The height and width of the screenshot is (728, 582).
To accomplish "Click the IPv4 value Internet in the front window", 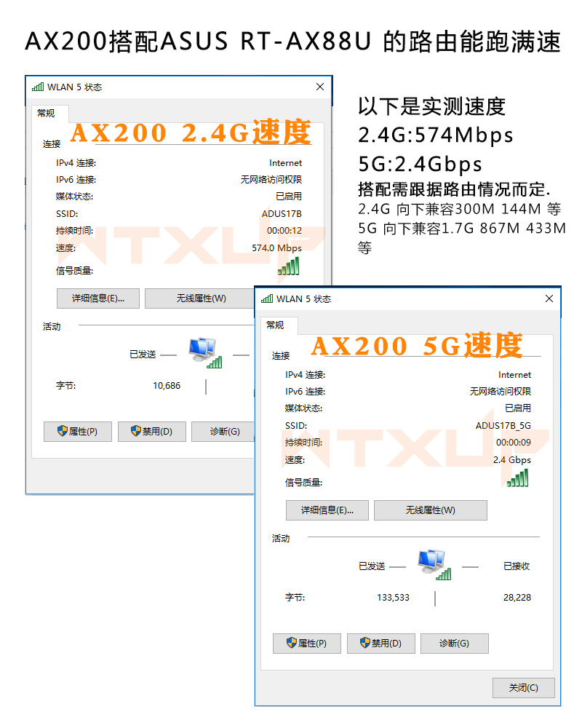I will coord(514,375).
